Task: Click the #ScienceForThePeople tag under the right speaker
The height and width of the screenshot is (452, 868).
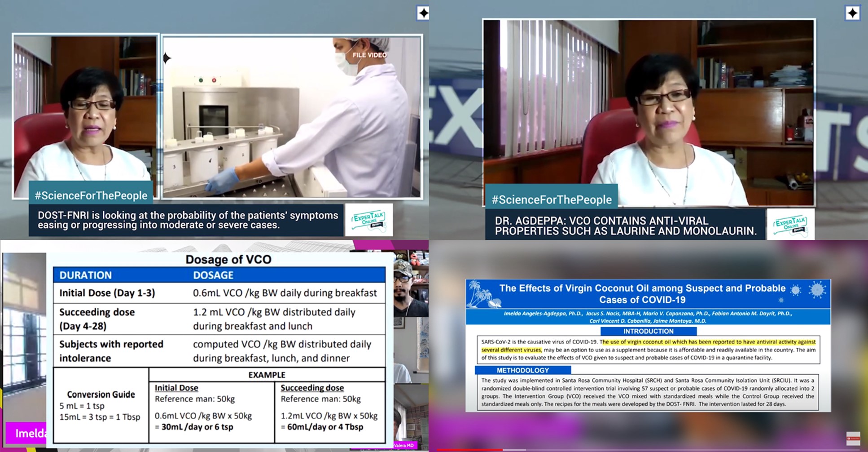Action: (x=552, y=199)
